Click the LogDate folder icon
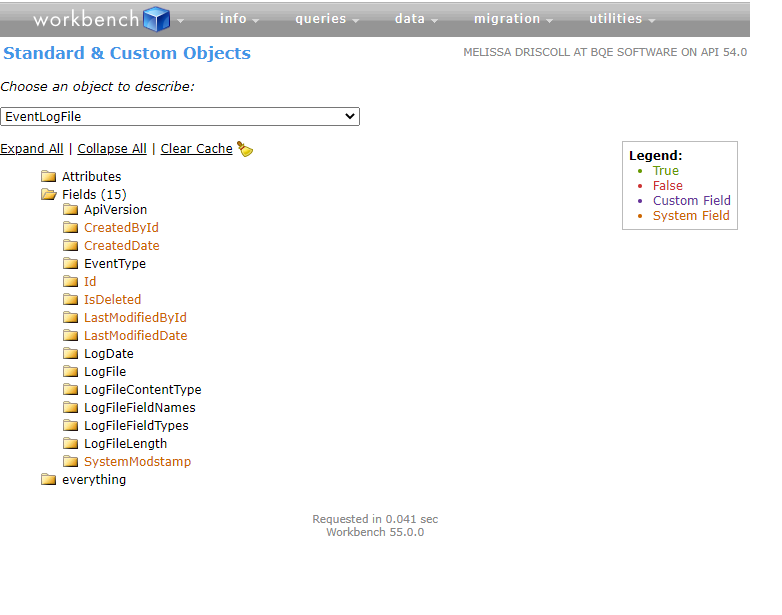Screen dimensions: 782x615 click(70, 353)
